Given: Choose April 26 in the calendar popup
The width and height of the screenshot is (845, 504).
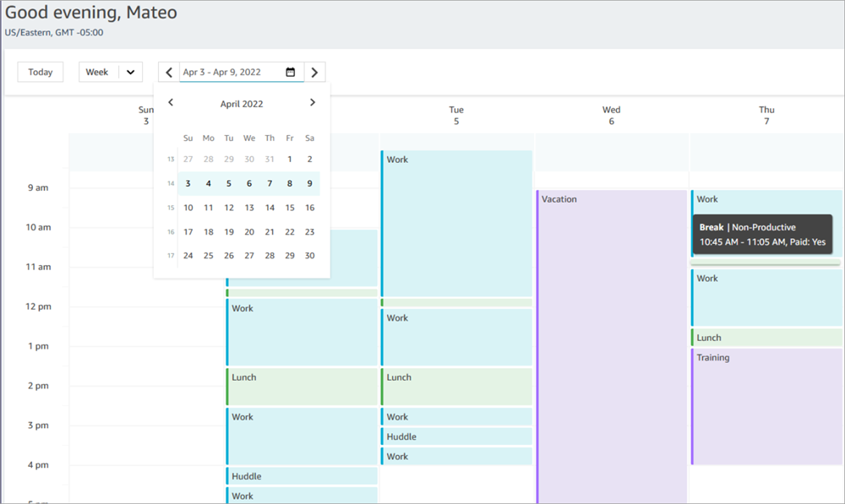Looking at the screenshot, I should (229, 256).
